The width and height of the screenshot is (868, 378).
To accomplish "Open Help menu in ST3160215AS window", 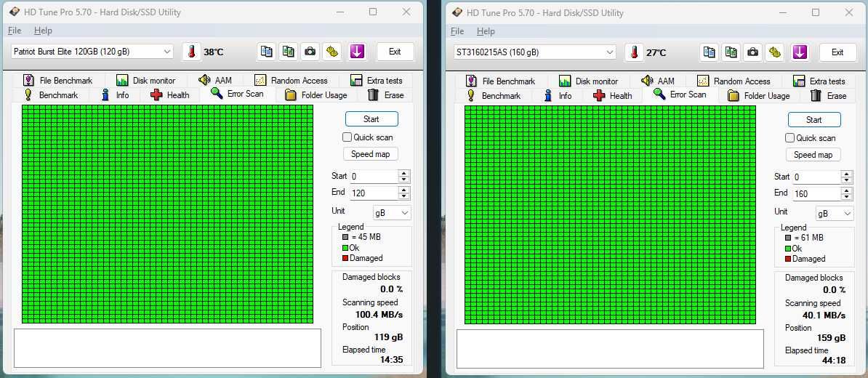I will pos(486,31).
